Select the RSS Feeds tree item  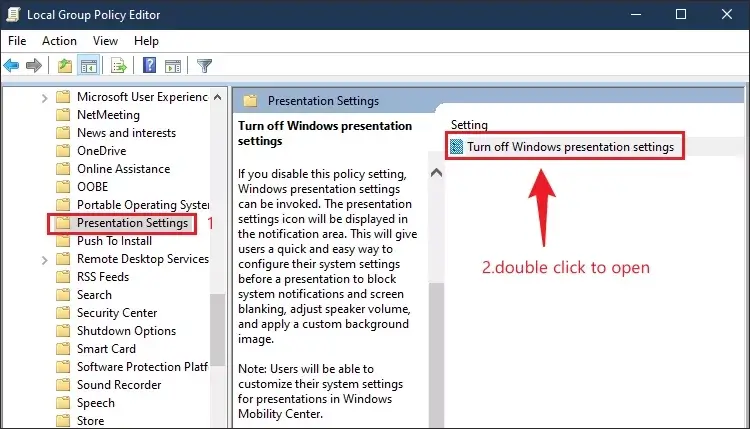(x=103, y=277)
